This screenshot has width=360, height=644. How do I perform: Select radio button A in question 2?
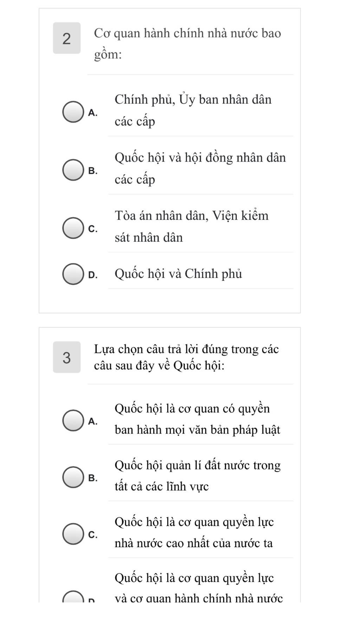pyautogui.click(x=73, y=112)
